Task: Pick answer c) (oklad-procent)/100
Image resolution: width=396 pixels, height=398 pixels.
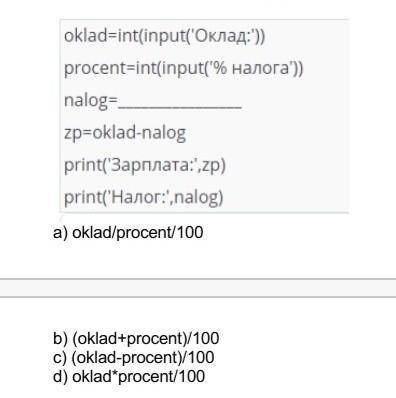Action: [133, 357]
